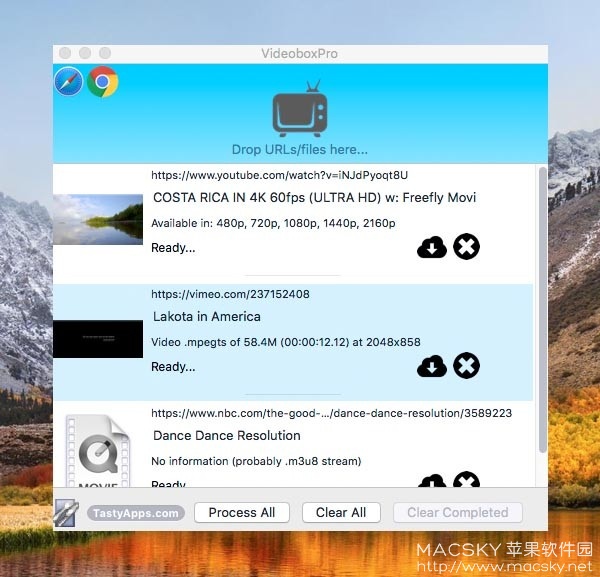Image resolution: width=600 pixels, height=577 pixels.
Task: Click the 'COSTA RICA IN 4K 60fps' title
Action: (314, 197)
